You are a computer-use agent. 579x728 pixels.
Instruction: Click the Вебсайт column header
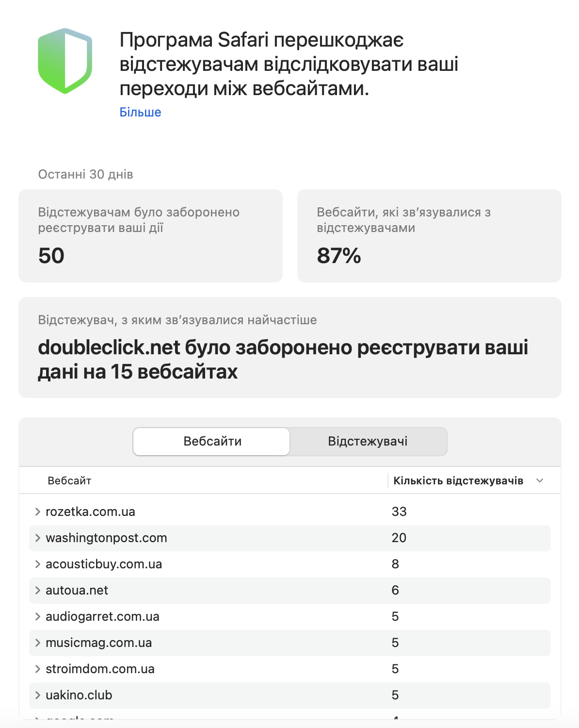(x=69, y=480)
